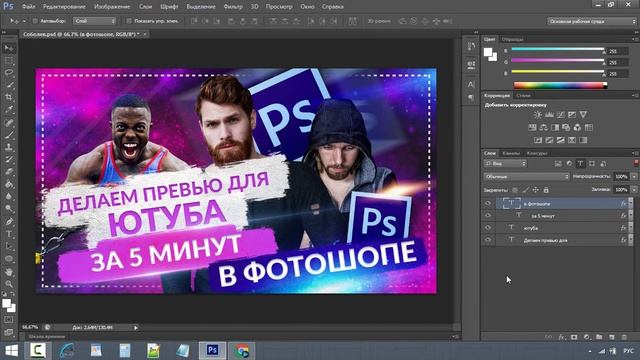Viewport: 640px width, 360px height.
Task: Hide the "в фотошопе" layer
Action: 488,203
